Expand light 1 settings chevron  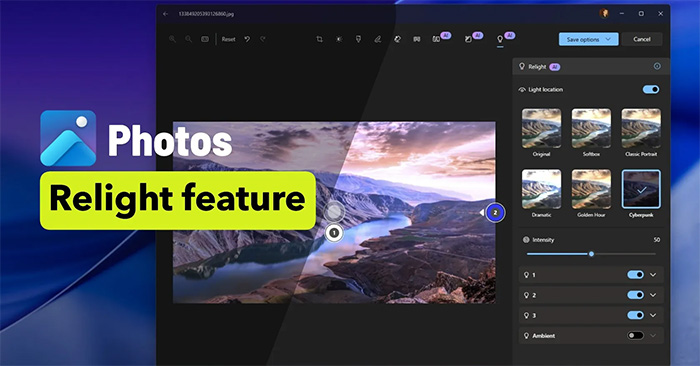(653, 275)
